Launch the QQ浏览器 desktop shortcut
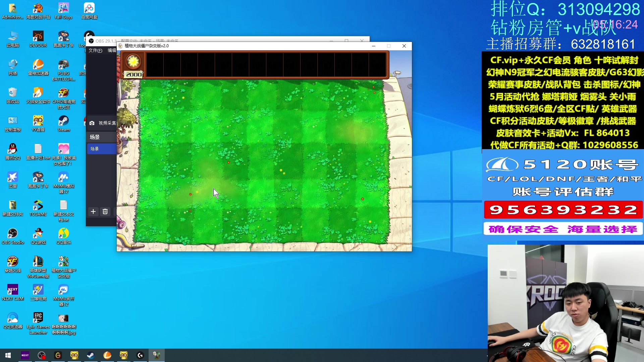This screenshot has height=362, width=644. point(13,321)
